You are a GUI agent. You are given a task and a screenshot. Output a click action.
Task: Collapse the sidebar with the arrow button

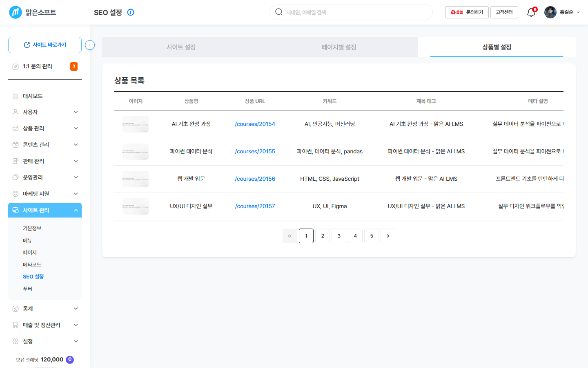pos(90,45)
